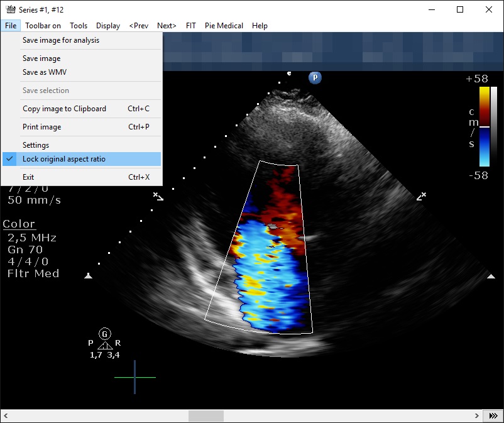Viewport: 504px width, 423px height.
Task: Click the white arrow marker on the image's left edge
Action: point(89,275)
